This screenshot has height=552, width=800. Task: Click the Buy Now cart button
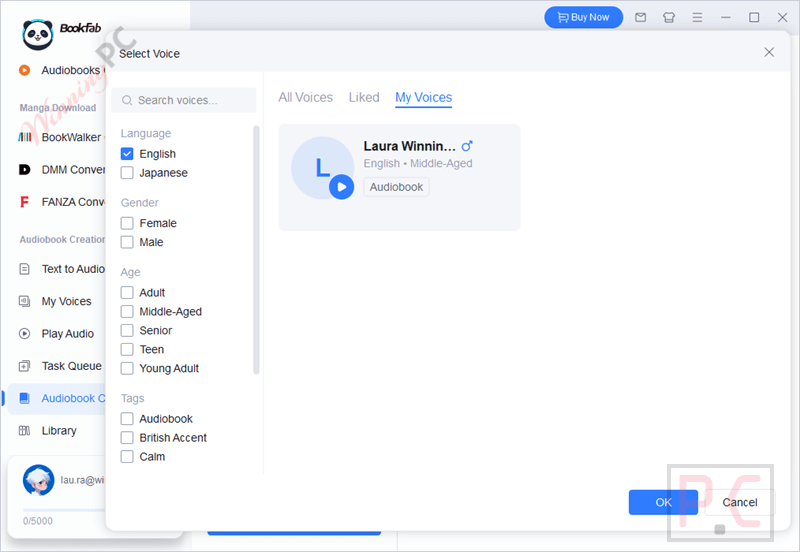pos(583,17)
